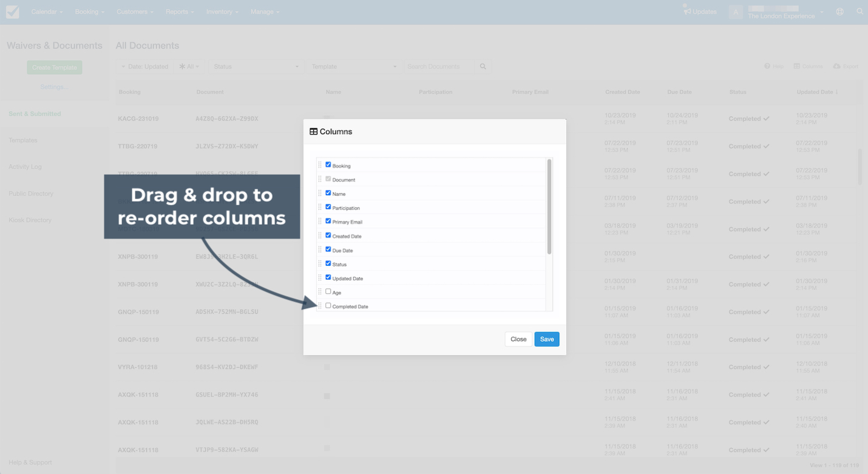The height and width of the screenshot is (474, 868).
Task: Open the asterisk All filter dropdown
Action: point(189,67)
